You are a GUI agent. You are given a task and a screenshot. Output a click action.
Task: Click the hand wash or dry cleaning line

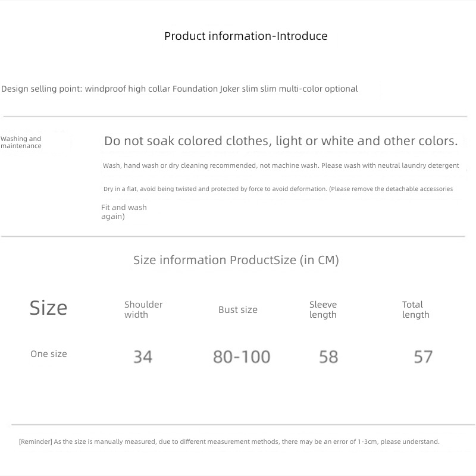281,165
